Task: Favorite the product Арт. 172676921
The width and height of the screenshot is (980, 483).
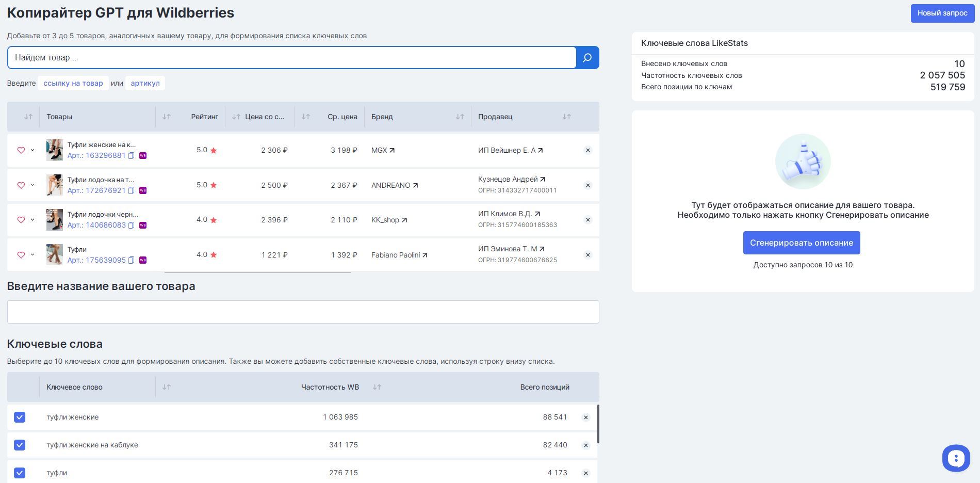Action: tap(21, 185)
